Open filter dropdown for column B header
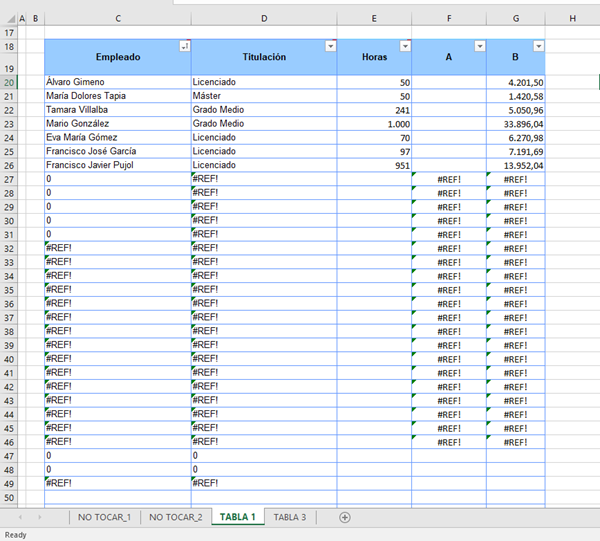 point(539,47)
